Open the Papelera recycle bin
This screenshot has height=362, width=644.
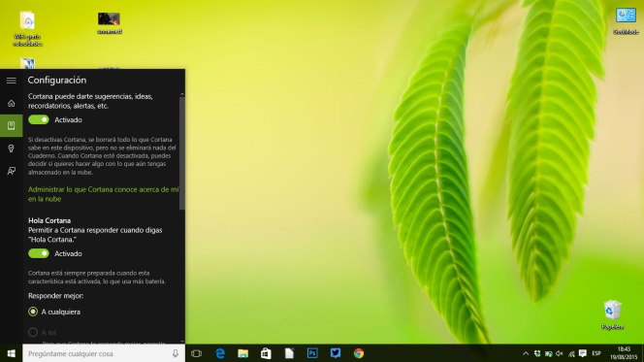612,314
